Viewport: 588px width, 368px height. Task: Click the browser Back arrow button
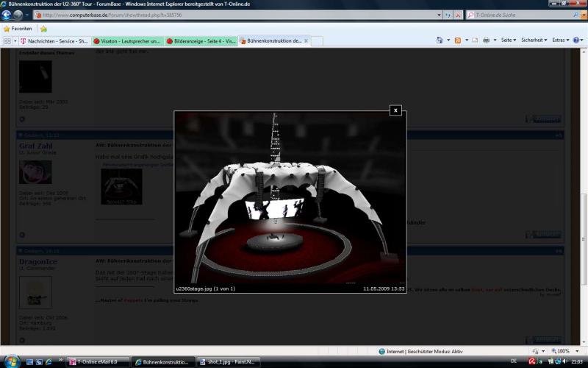click(x=7, y=15)
